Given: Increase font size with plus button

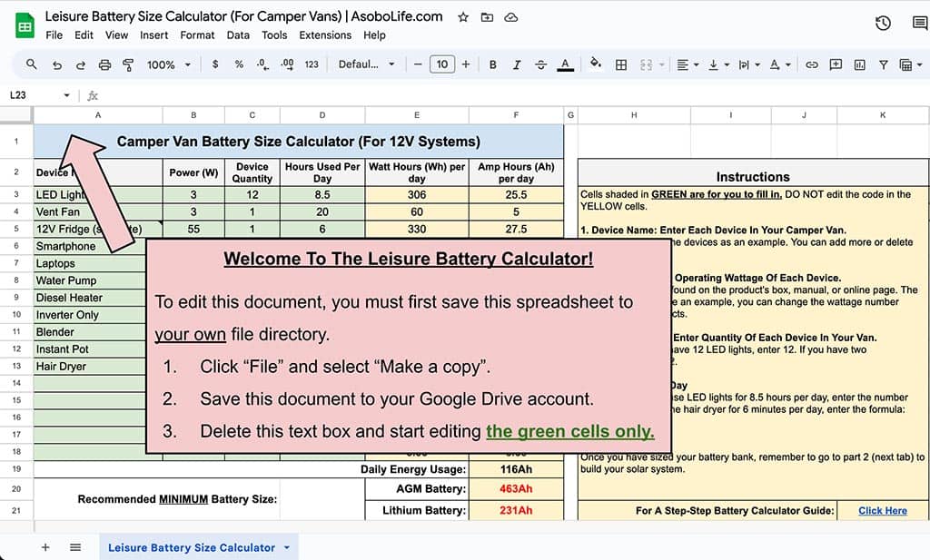Looking at the screenshot, I should point(466,64).
